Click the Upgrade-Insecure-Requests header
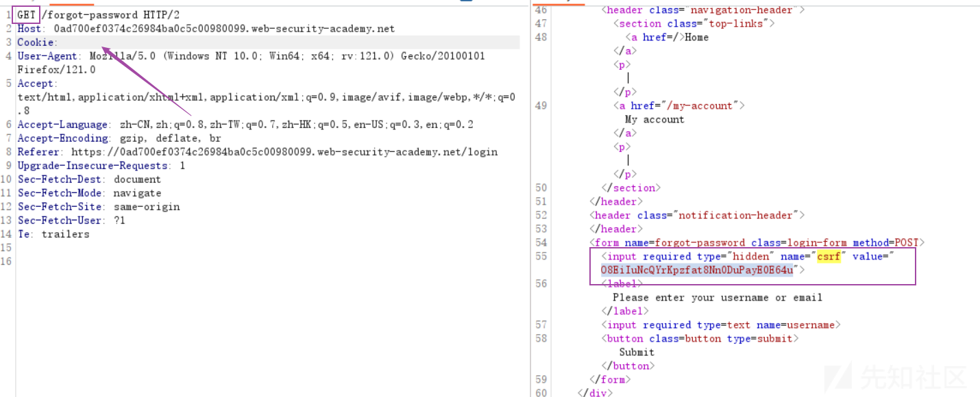This screenshot has height=397, width=980. (101, 165)
